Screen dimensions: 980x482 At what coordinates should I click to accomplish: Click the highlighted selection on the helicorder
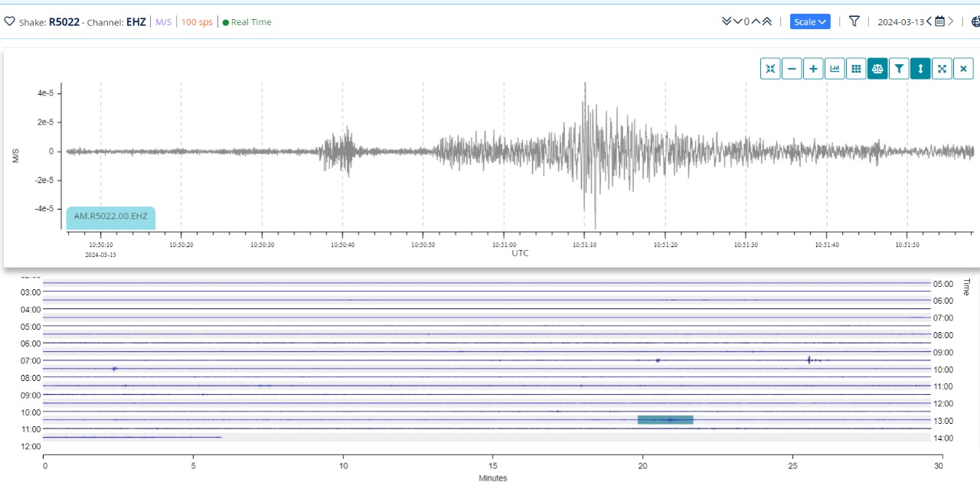coord(665,419)
